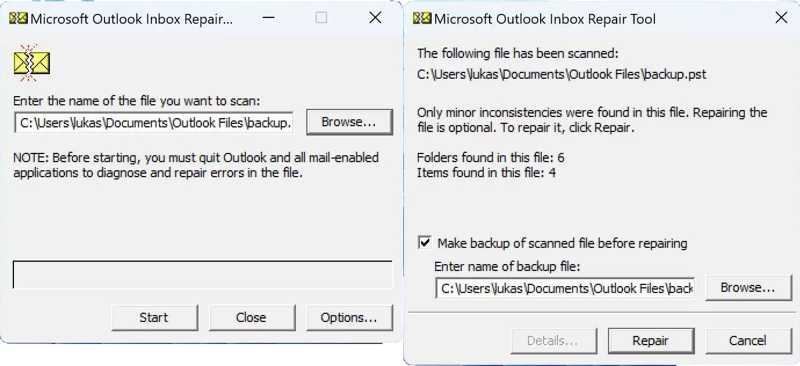Click the broken envelope repair icon

(x=32, y=63)
